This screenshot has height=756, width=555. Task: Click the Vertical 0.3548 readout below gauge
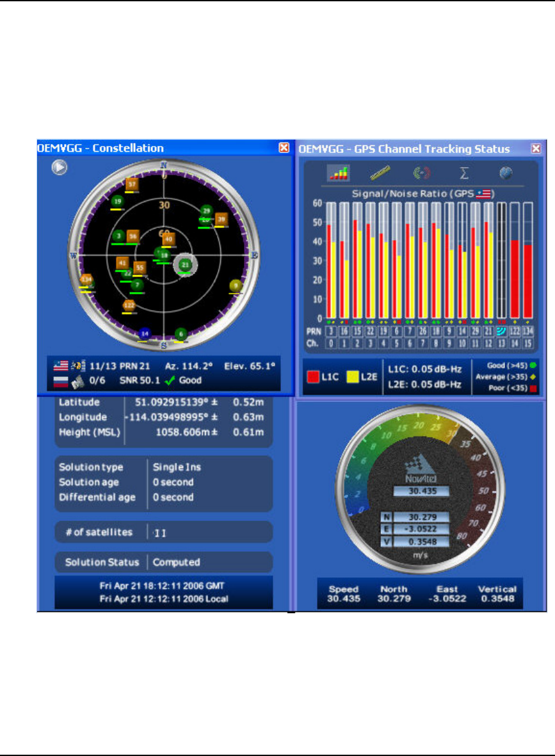[497, 594]
